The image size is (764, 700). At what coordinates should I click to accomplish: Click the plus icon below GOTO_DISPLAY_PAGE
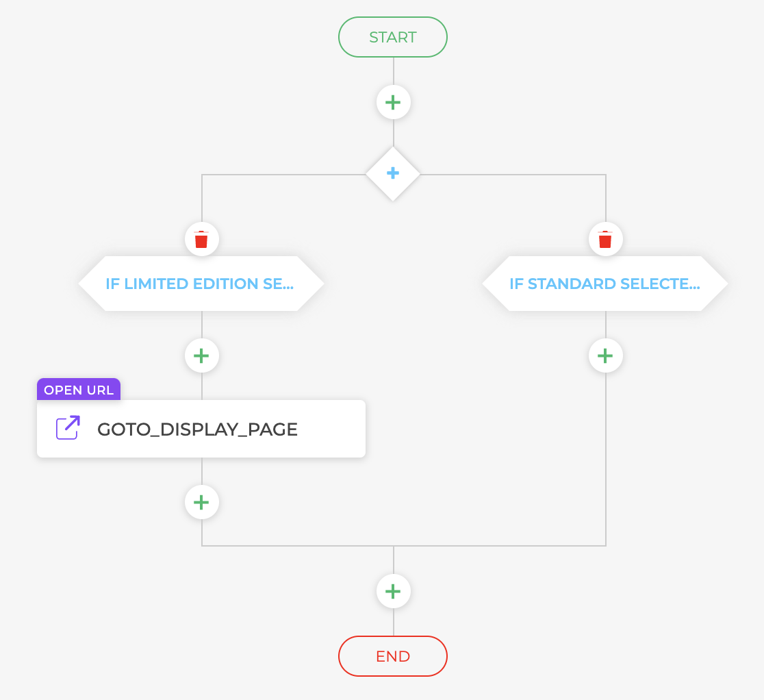point(201,501)
